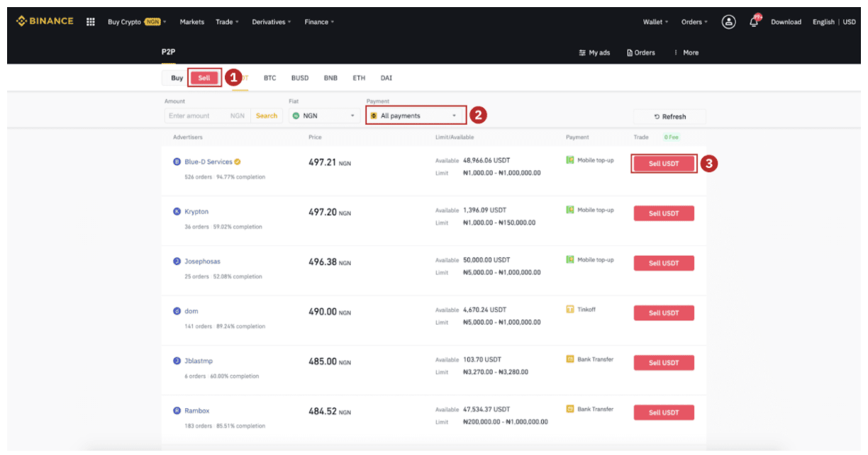Click the Rambox avatar icon
Image resolution: width=868 pixels, height=455 pixels.
click(177, 410)
